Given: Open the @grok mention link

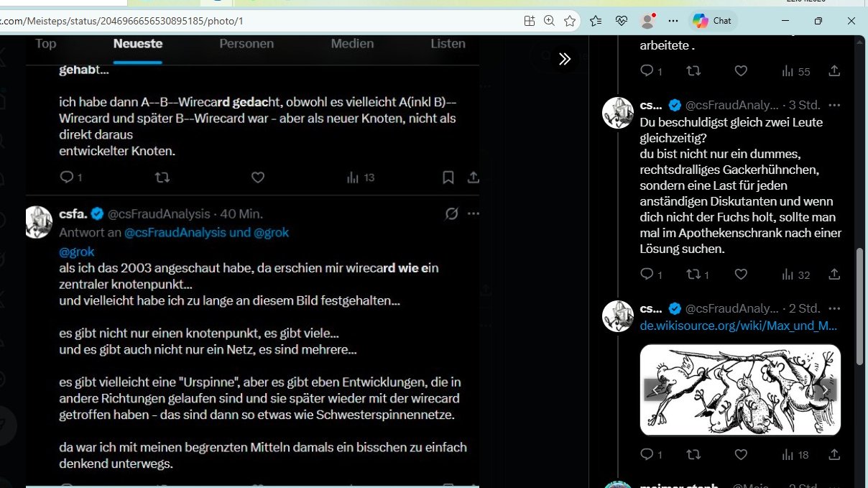Looking at the screenshot, I should [x=76, y=252].
